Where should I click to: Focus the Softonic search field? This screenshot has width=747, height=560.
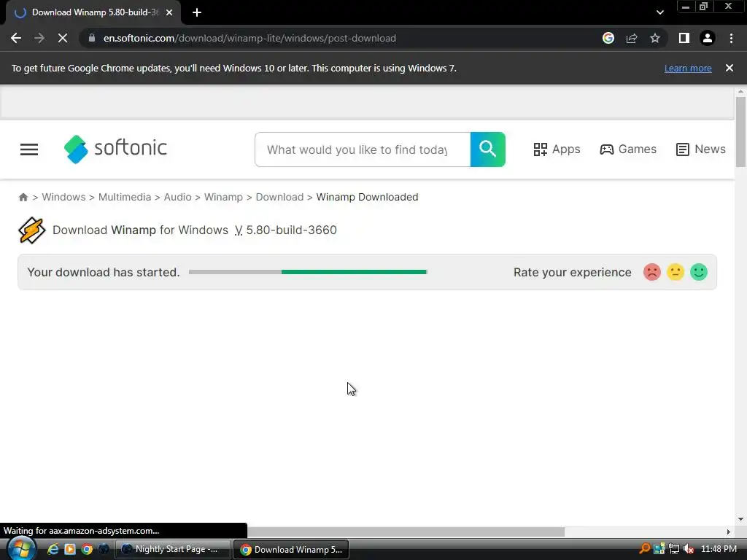[x=363, y=149]
